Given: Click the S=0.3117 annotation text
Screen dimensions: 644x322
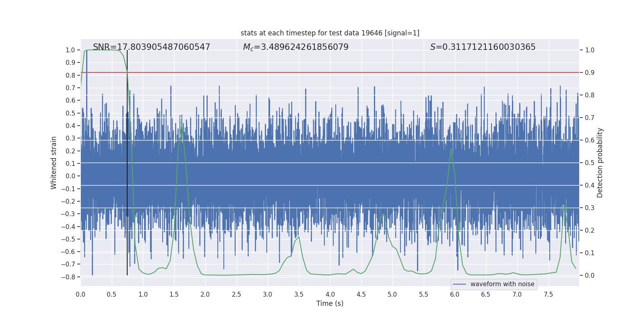Looking at the screenshot, I should (x=483, y=47).
